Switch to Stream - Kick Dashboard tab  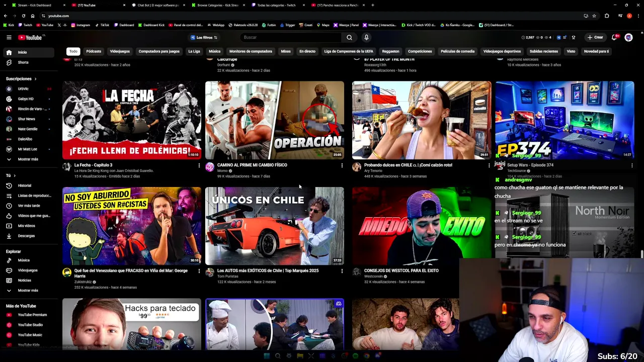[x=34, y=5]
